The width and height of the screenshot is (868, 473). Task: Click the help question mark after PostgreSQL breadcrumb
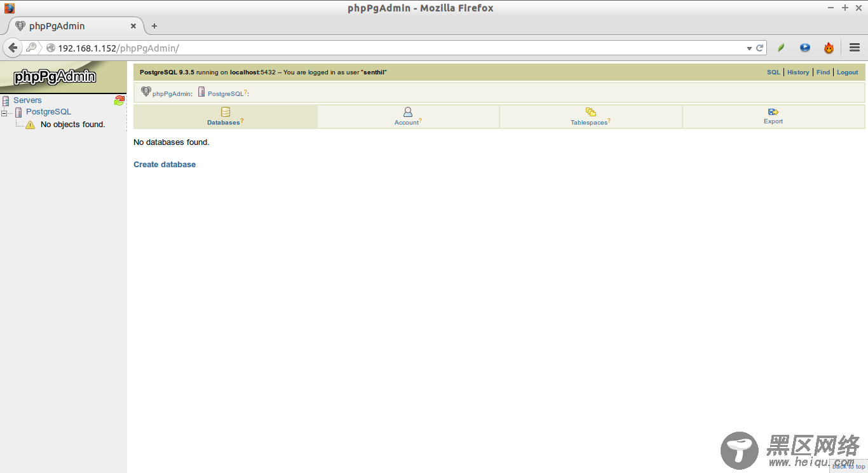(x=246, y=92)
